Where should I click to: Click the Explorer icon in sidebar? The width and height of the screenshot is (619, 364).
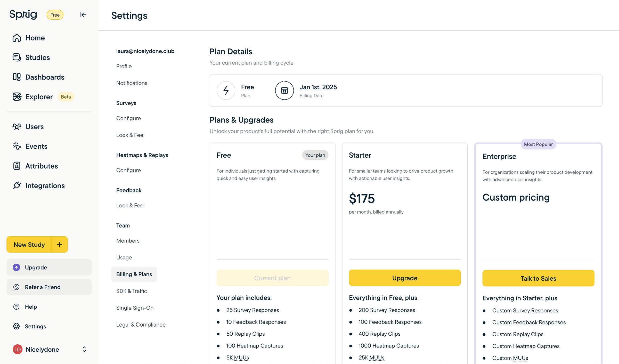point(17,97)
